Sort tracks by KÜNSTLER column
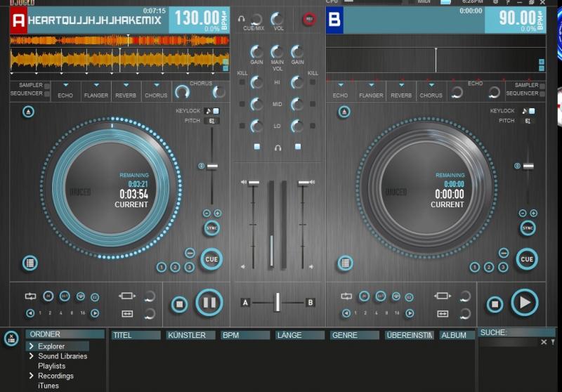Image resolution: width=562 pixels, height=392 pixels. [190, 335]
